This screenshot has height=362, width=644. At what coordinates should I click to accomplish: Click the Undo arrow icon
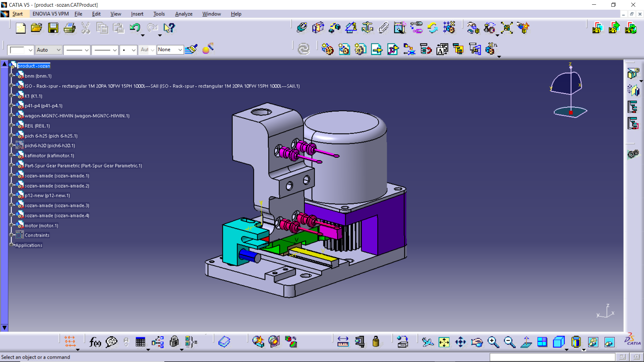[x=135, y=28]
